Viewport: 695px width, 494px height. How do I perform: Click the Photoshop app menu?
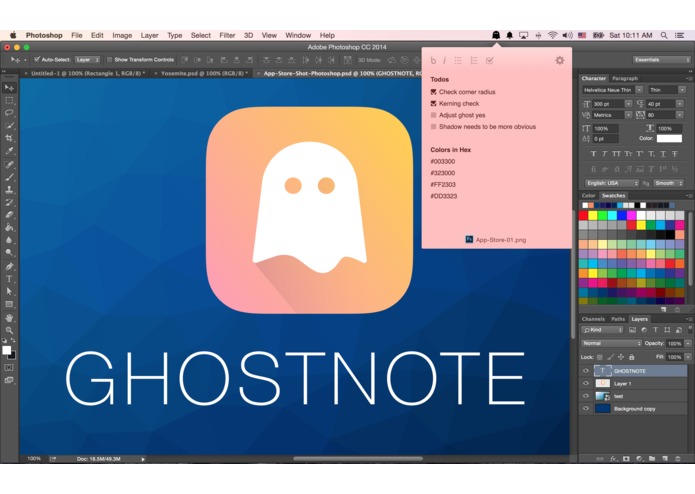(44, 35)
